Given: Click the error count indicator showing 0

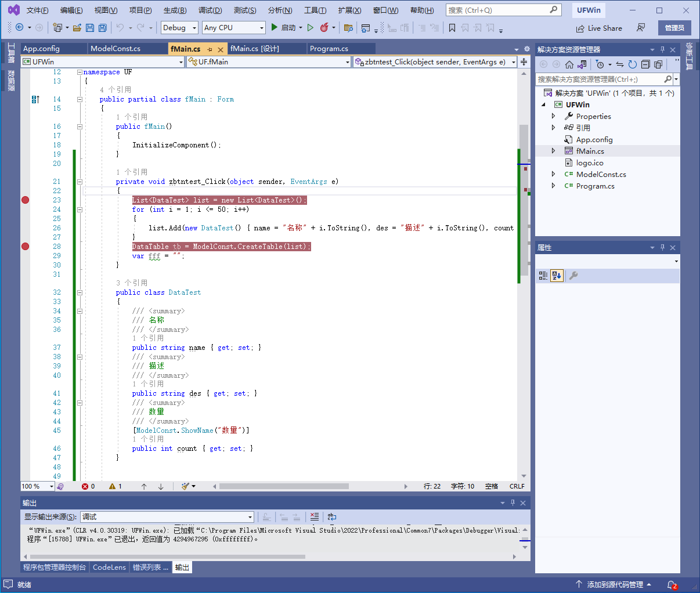Looking at the screenshot, I should click(x=88, y=486).
